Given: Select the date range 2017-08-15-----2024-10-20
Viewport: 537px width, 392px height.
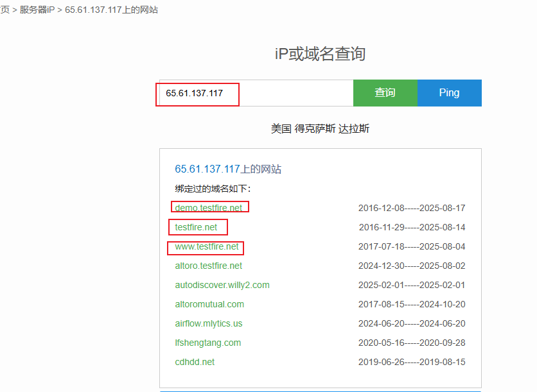Looking at the screenshot, I should click(412, 304).
